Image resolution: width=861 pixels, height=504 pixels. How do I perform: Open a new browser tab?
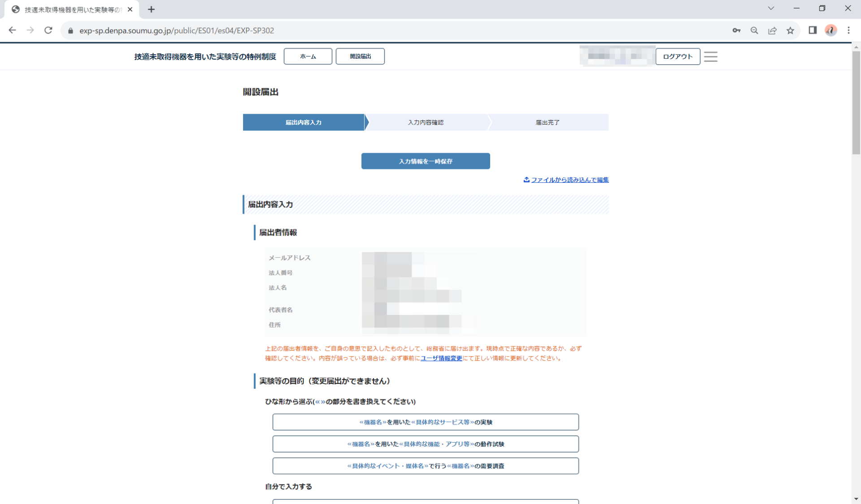click(151, 9)
